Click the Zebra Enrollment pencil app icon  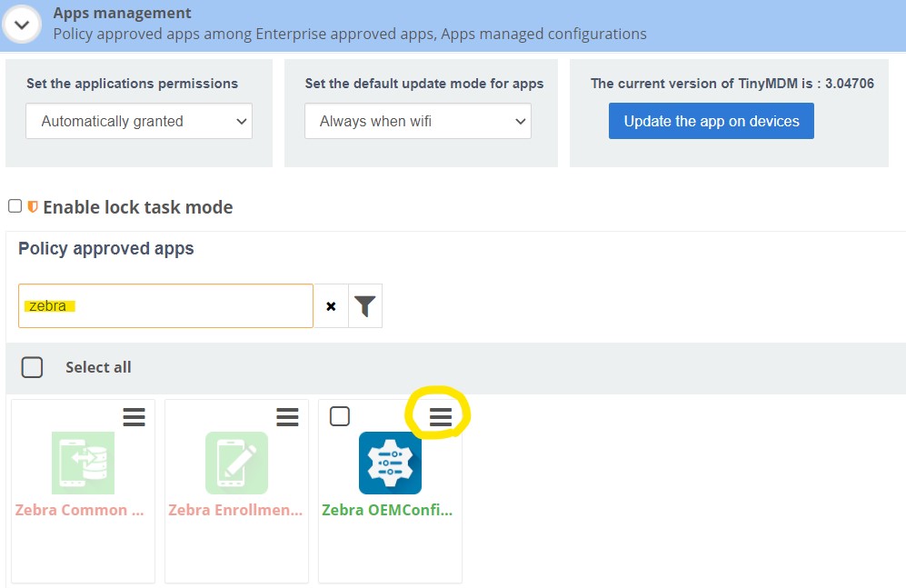[x=236, y=463]
